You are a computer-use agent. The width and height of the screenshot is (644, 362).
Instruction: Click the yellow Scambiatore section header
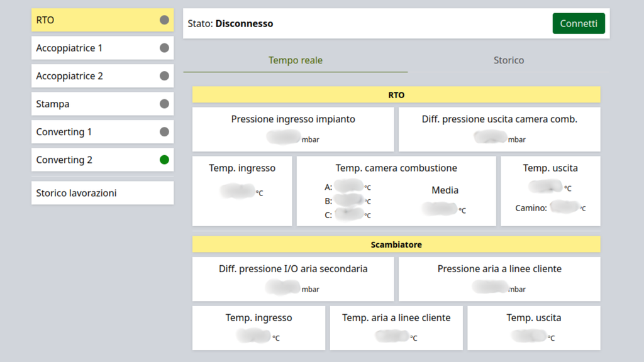(396, 244)
